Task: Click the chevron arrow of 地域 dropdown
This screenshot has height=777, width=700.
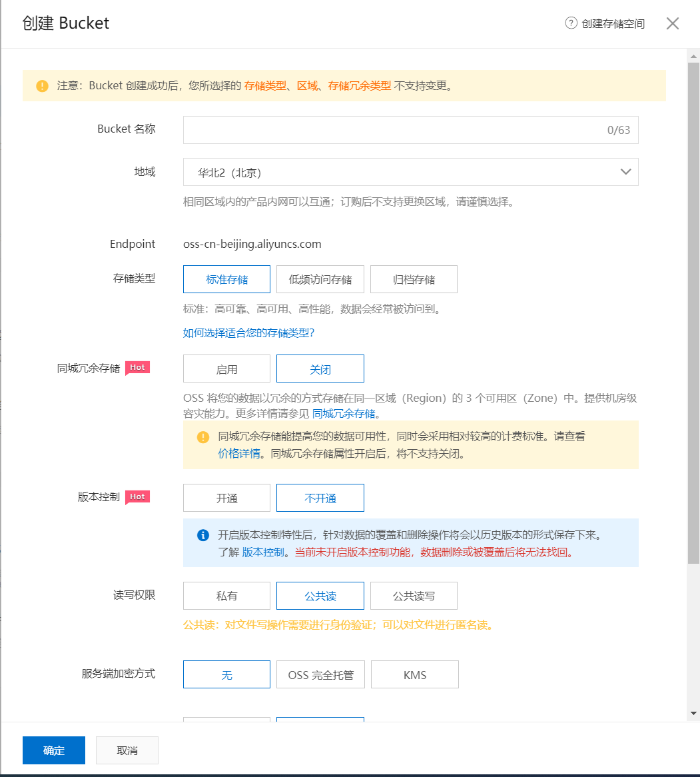Action: [x=625, y=172]
